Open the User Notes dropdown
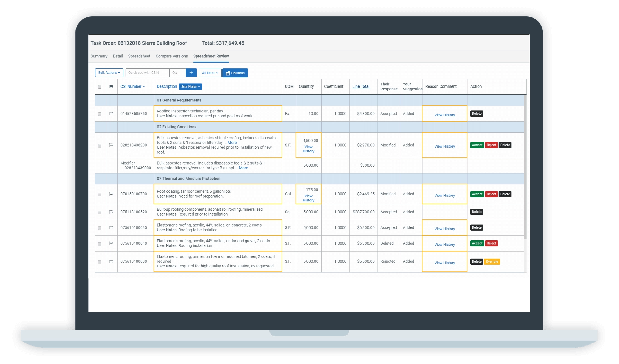The height and width of the screenshot is (364, 619). pyautogui.click(x=190, y=87)
